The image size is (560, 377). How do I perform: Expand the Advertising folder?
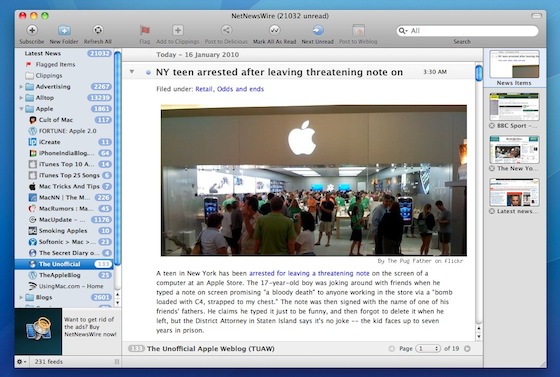tap(21, 87)
